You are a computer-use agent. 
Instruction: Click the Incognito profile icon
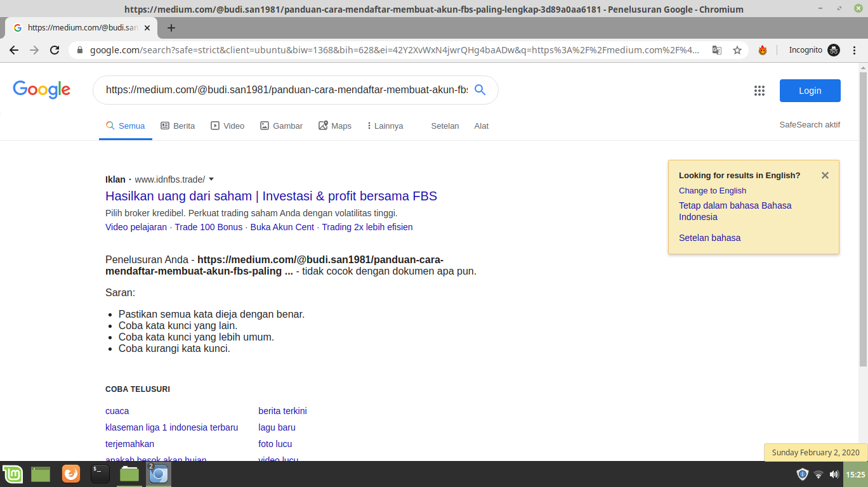point(834,50)
